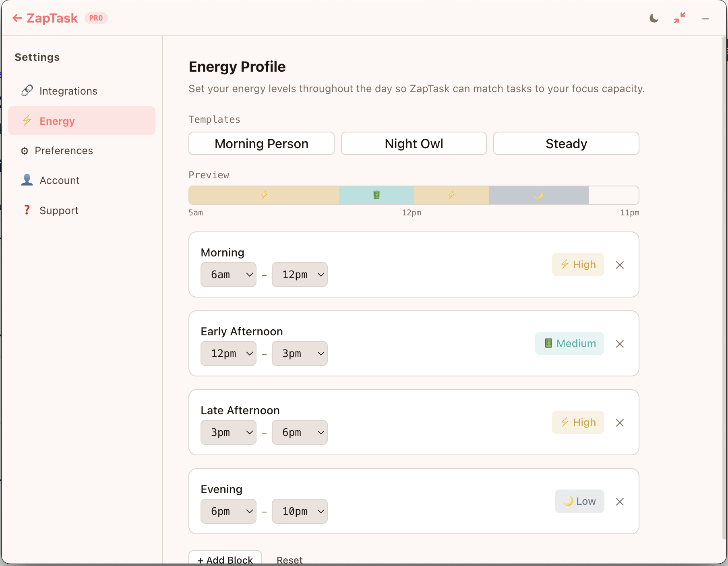Remove the Late Afternoon block
Image resolution: width=728 pixels, height=566 pixels.
point(620,423)
